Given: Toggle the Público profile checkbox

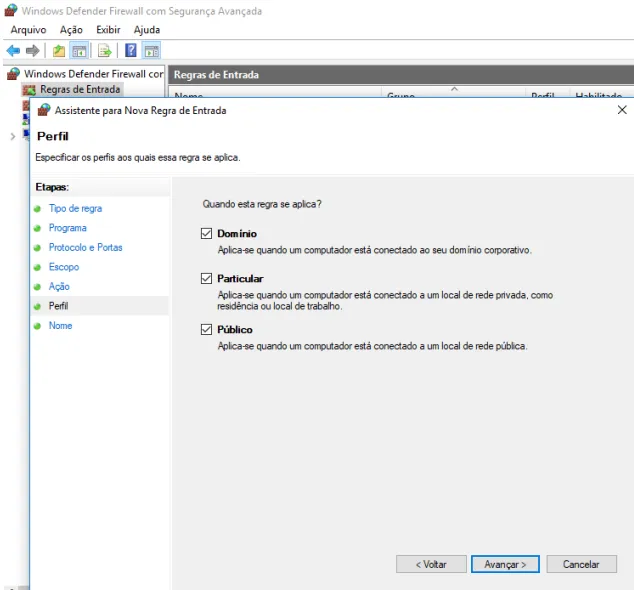Looking at the screenshot, I should [206, 329].
